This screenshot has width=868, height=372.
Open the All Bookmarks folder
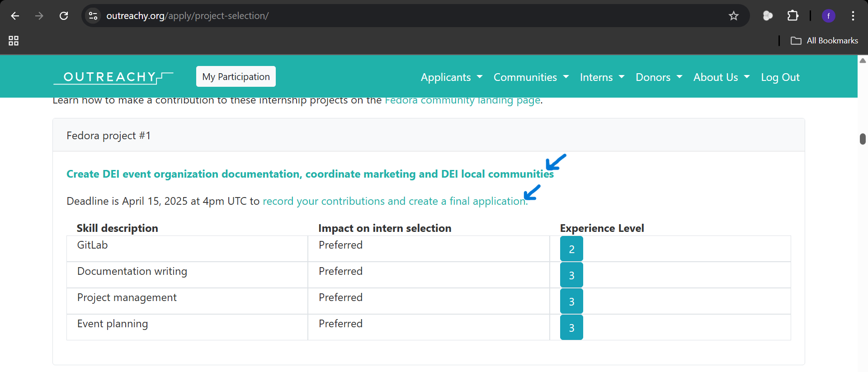824,41
